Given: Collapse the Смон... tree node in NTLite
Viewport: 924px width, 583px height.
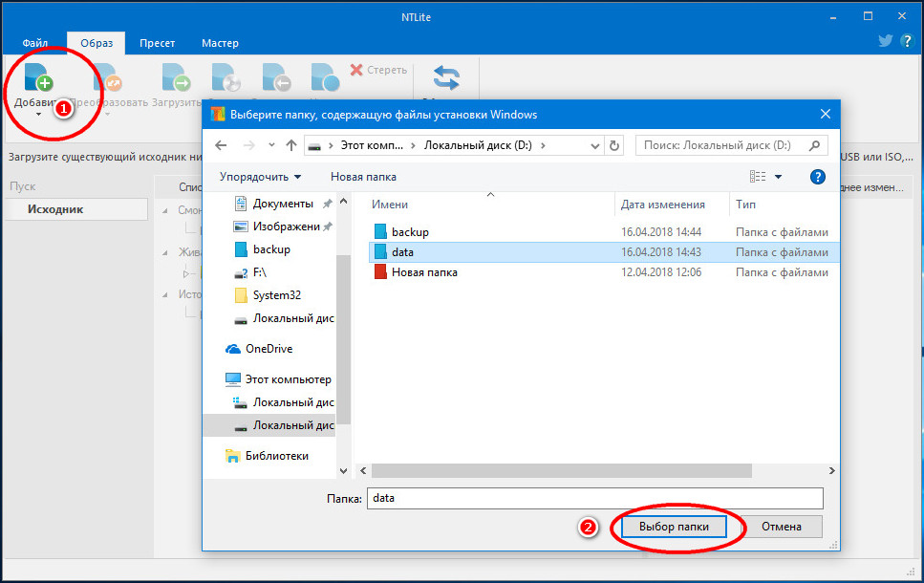Looking at the screenshot, I should [165, 210].
